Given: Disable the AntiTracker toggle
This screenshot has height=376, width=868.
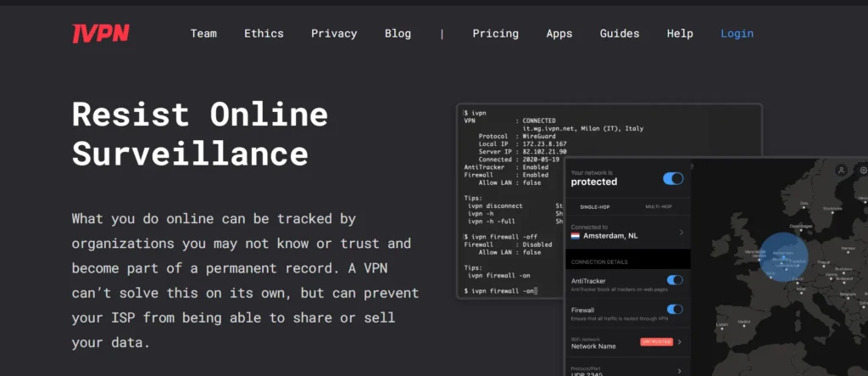Looking at the screenshot, I should point(675,280).
